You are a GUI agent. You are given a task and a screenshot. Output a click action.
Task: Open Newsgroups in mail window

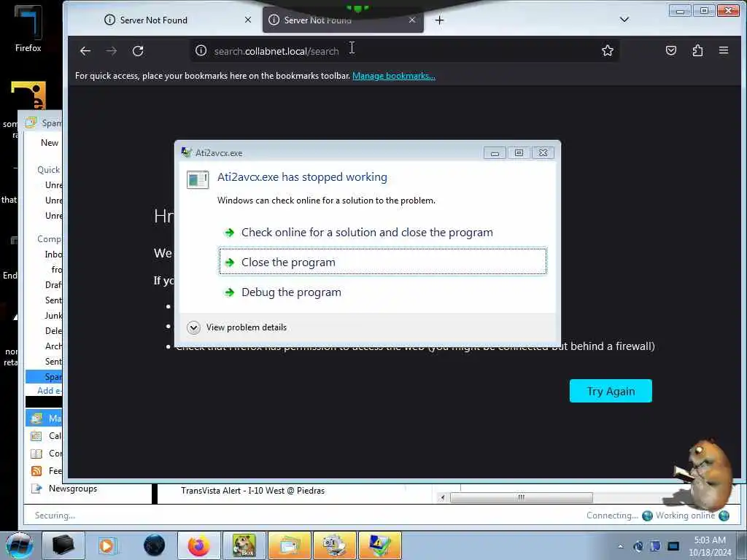pos(73,489)
